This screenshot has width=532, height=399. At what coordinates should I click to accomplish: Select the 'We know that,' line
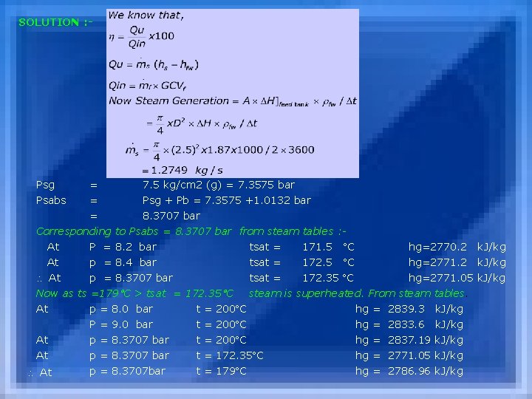pyautogui.click(x=146, y=16)
